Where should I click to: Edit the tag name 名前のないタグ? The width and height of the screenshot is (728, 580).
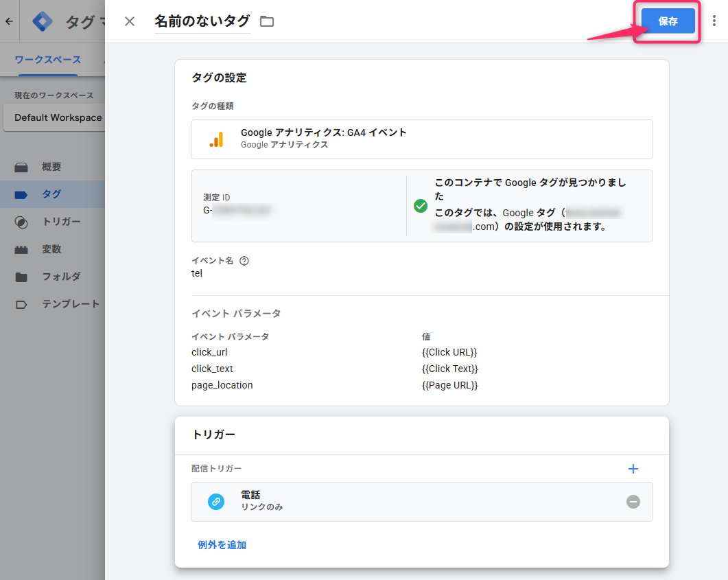click(202, 21)
